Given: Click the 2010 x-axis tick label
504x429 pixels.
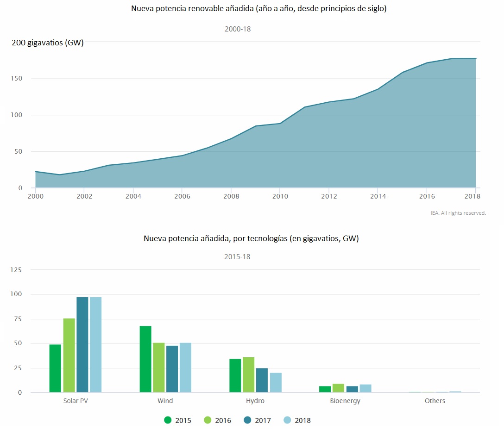Looking at the screenshot, I should tap(280, 196).
